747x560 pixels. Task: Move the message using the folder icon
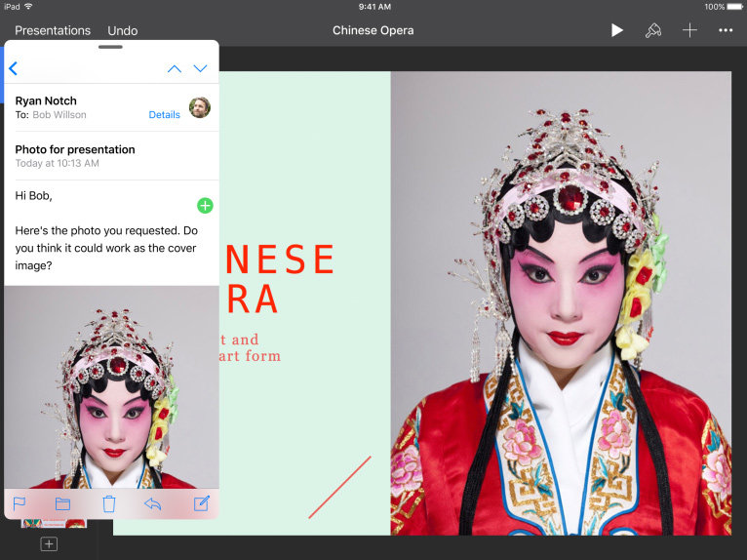[63, 503]
